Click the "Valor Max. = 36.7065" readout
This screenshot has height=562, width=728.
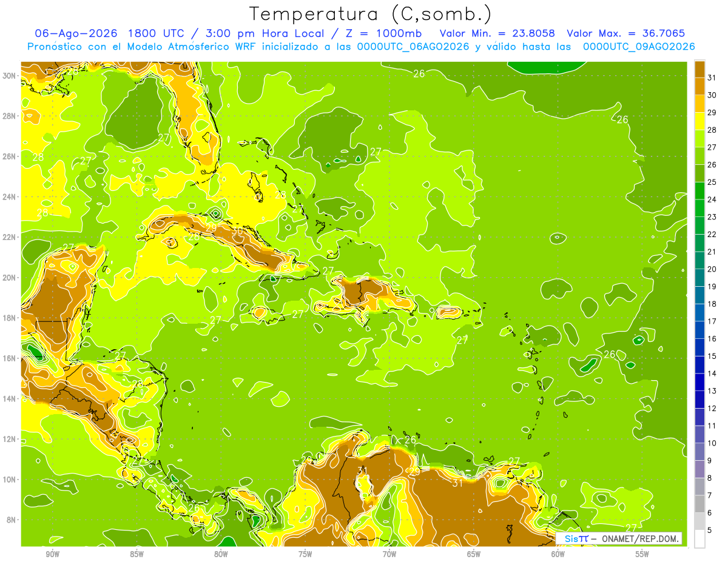point(626,33)
